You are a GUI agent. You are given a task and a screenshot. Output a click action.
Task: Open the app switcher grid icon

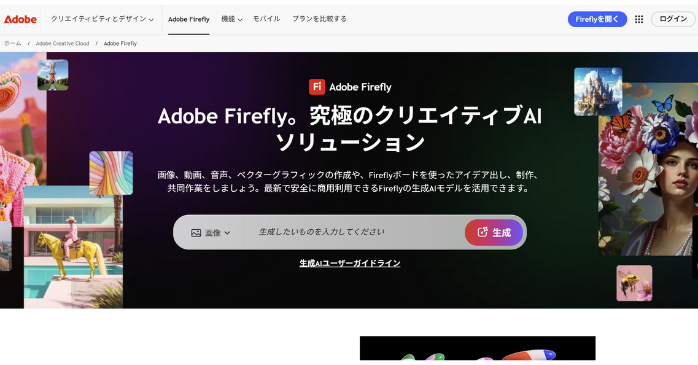[x=639, y=19]
